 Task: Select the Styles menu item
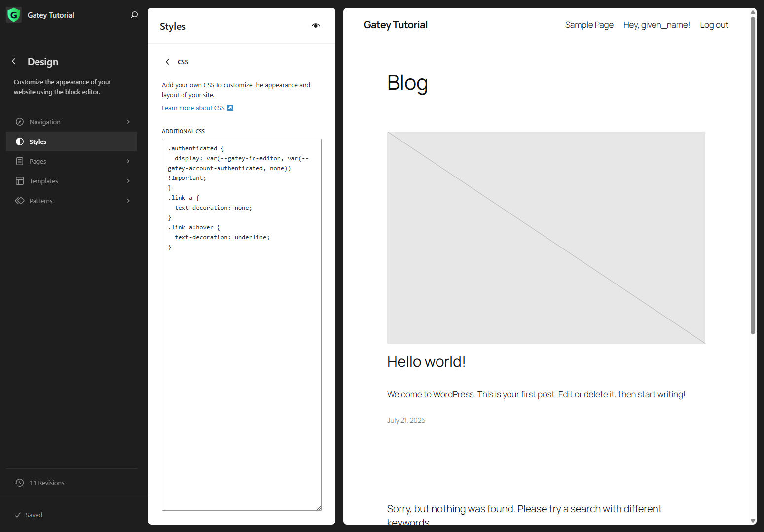72,142
